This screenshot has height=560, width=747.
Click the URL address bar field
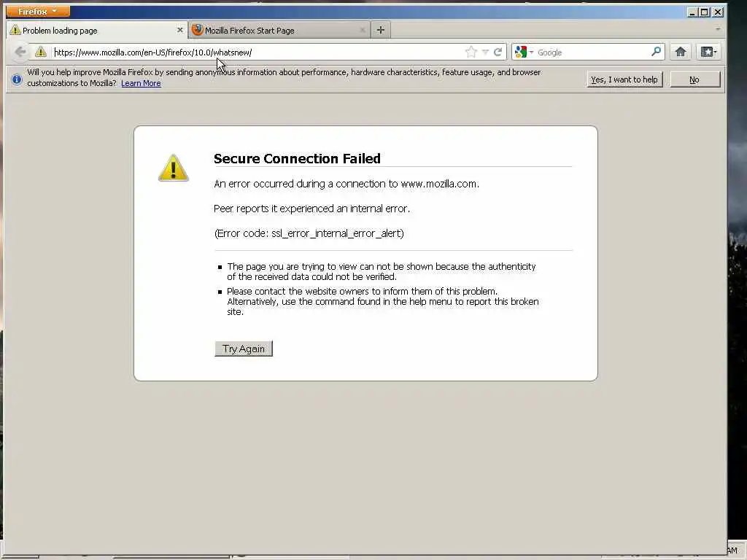pos(258,52)
